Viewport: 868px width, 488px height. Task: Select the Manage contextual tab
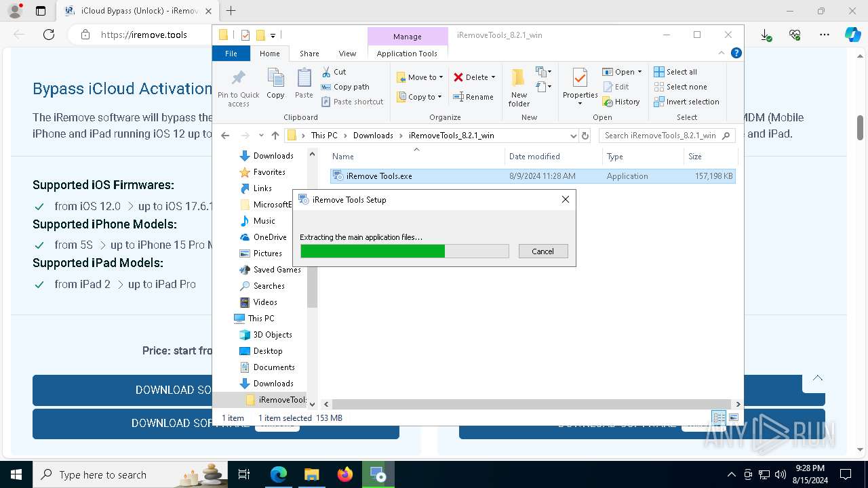click(x=408, y=37)
